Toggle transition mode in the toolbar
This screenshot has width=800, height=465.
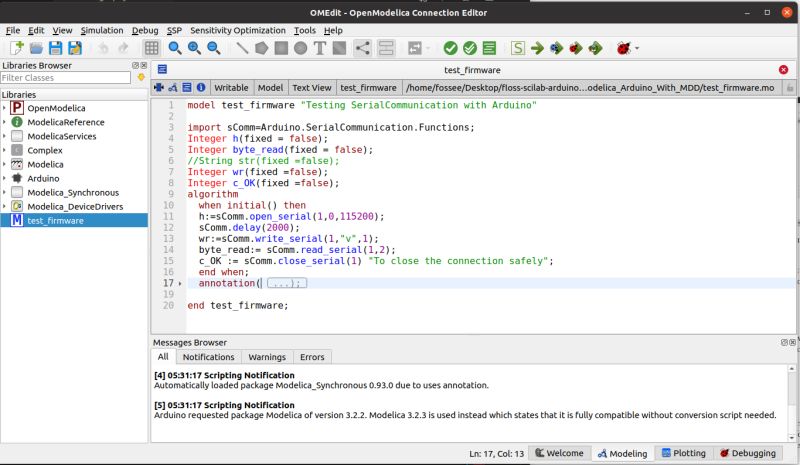(386, 48)
